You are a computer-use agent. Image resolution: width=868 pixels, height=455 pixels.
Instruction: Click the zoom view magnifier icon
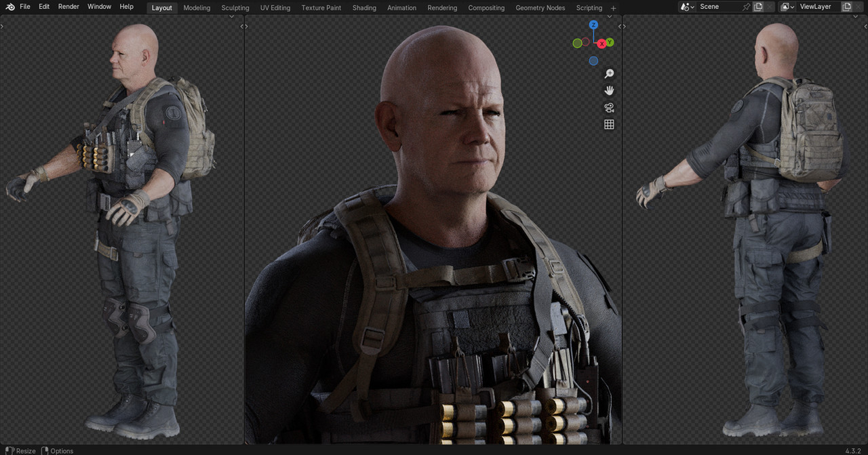tap(609, 73)
